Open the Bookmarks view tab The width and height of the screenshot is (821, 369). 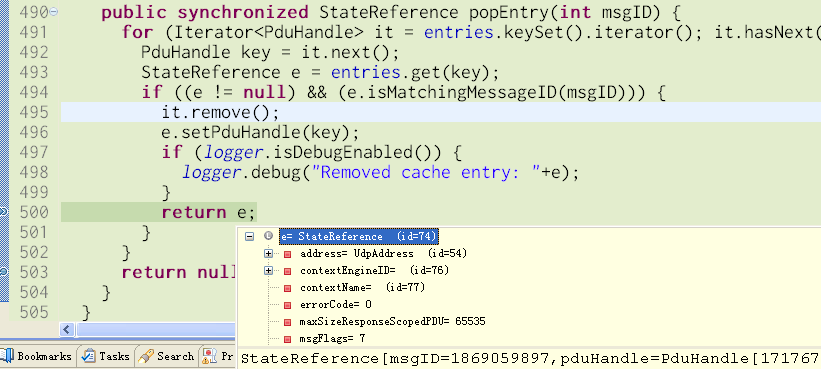tap(37, 356)
